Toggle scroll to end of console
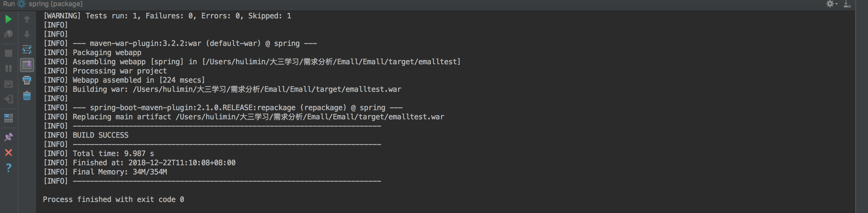The width and height of the screenshot is (868, 213). [27, 65]
